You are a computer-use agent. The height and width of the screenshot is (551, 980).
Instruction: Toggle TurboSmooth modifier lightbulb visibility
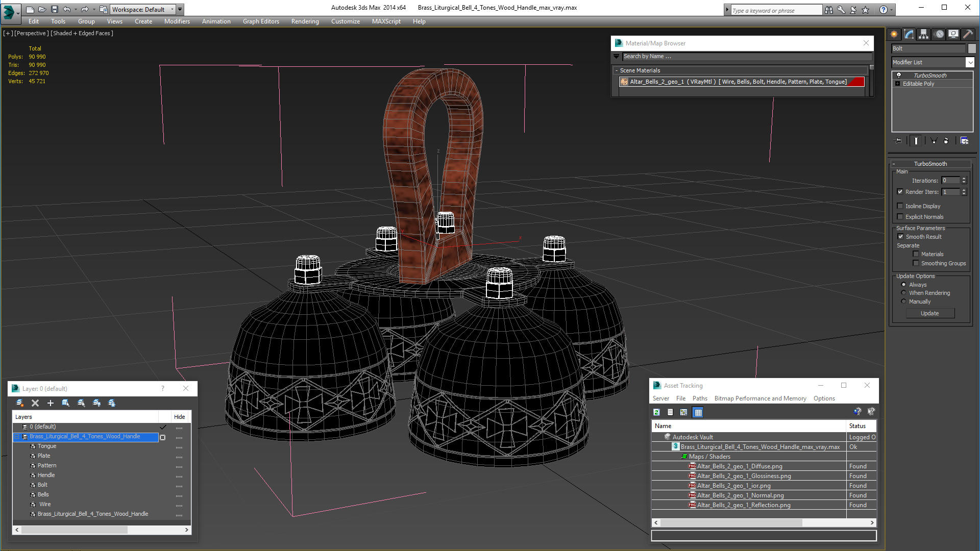click(899, 75)
